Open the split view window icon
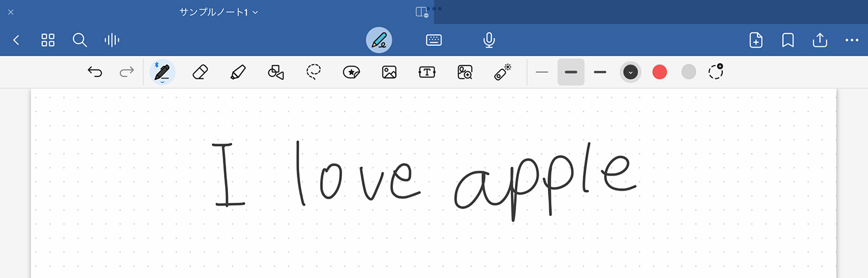 (x=422, y=12)
